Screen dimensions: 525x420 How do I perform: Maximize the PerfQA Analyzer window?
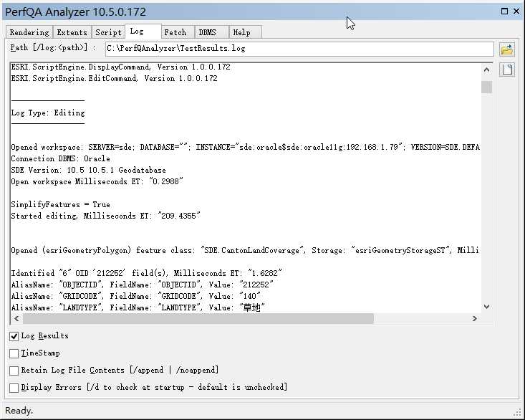click(504, 11)
